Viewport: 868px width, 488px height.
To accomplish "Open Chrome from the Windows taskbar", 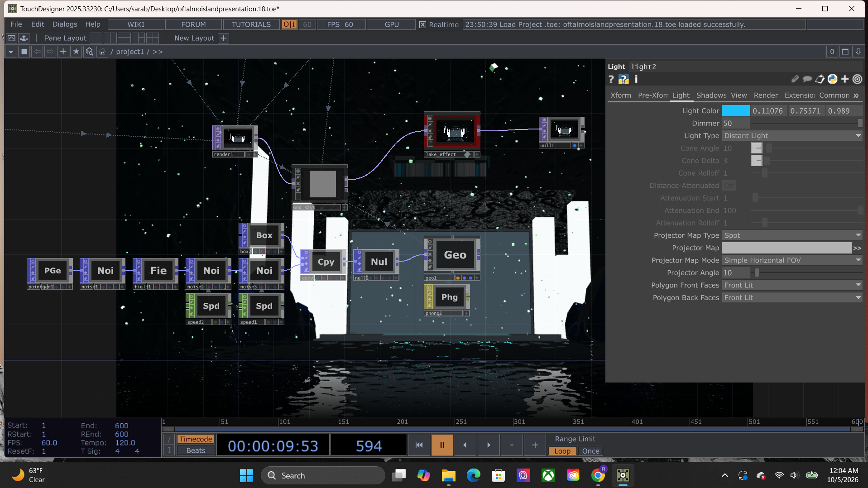I will (598, 475).
